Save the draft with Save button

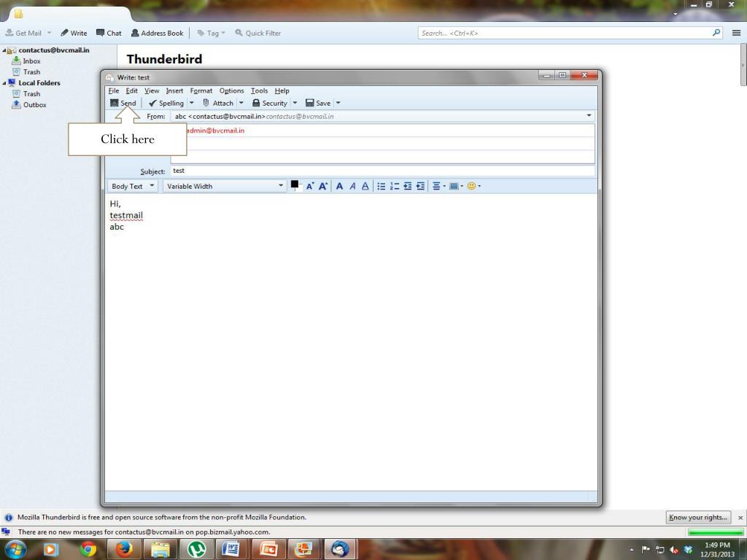tap(318, 103)
